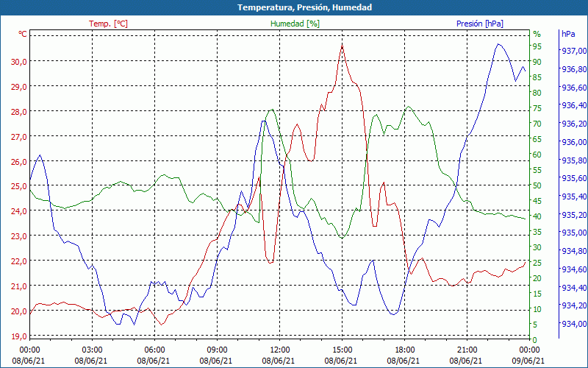Click pressure axis value 936,00
The image size is (588, 368).
(573, 142)
